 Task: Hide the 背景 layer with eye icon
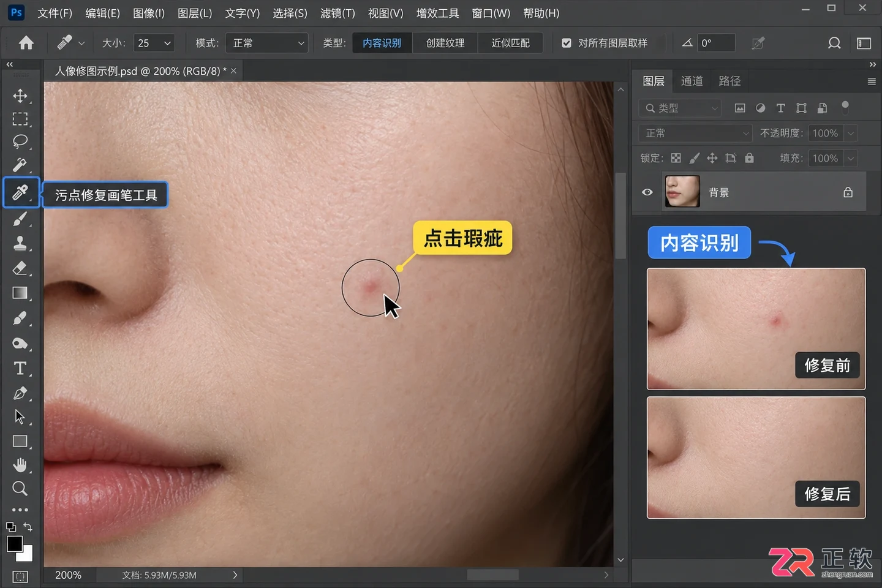pos(647,192)
